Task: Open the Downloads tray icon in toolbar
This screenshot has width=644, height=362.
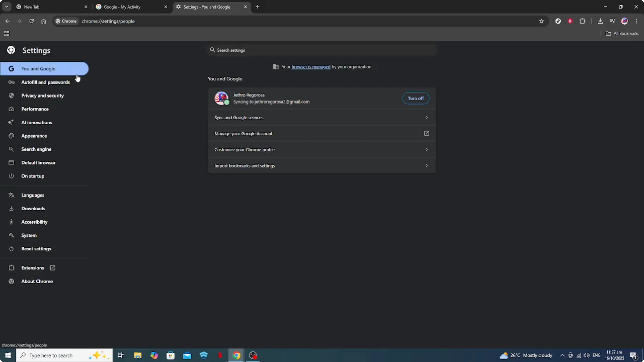Action: point(600,21)
